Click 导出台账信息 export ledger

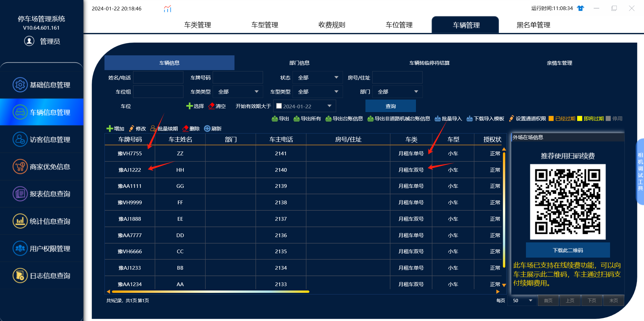pyautogui.click(x=344, y=118)
